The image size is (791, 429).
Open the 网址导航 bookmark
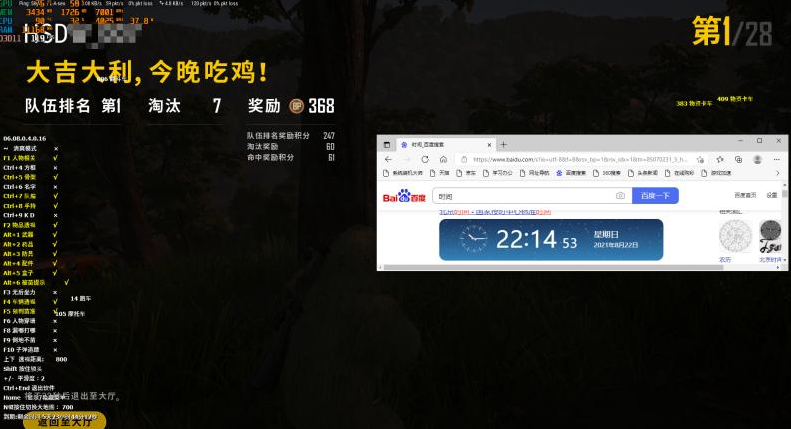click(x=534, y=173)
